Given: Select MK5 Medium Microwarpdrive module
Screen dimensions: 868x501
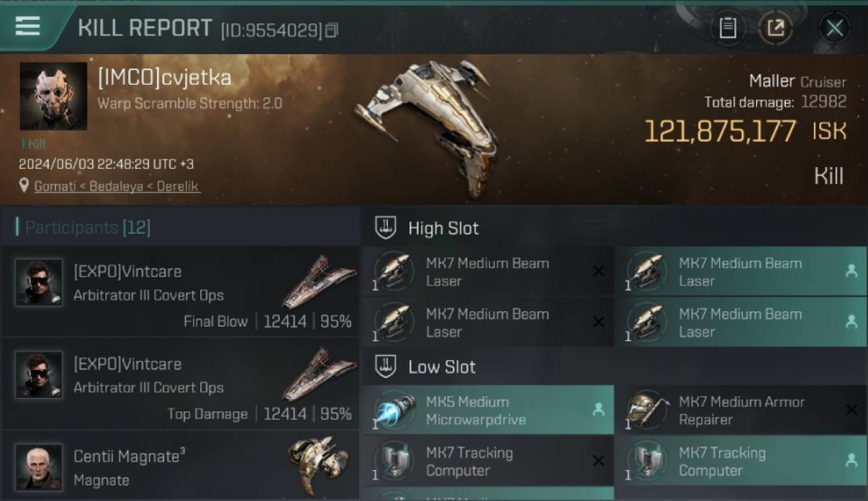Looking at the screenshot, I should [488, 410].
